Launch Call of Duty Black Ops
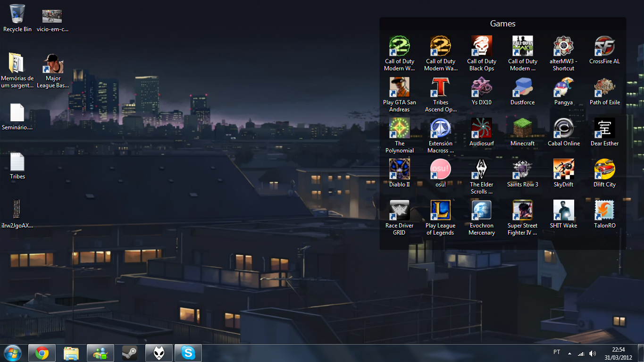Viewport: 644px width, 362px height. tap(481, 46)
